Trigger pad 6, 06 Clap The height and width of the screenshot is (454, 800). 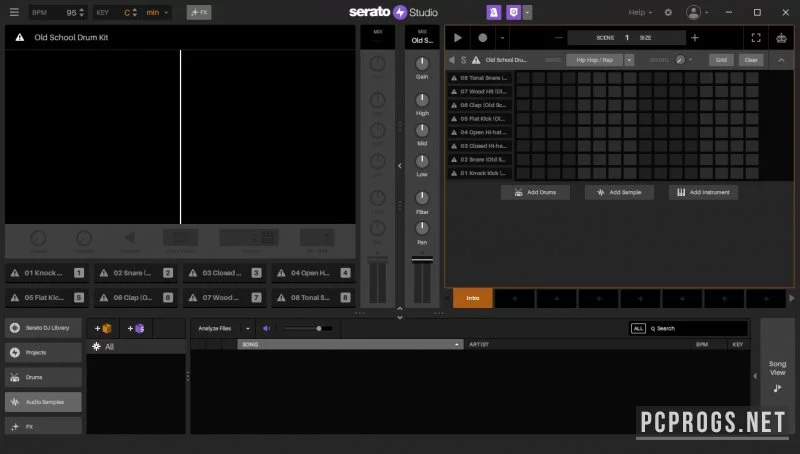(x=136, y=297)
